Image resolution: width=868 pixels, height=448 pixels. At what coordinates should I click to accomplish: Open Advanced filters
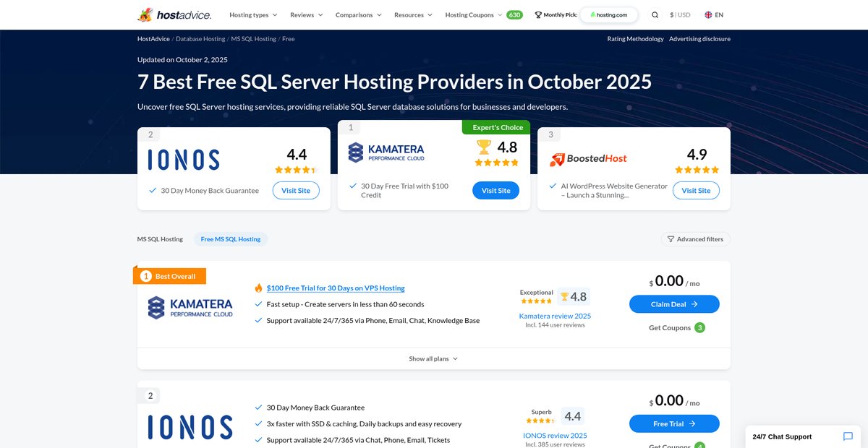(695, 239)
